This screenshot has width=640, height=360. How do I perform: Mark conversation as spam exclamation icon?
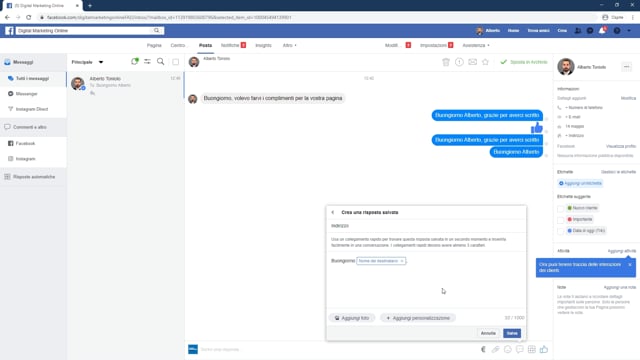459,62
